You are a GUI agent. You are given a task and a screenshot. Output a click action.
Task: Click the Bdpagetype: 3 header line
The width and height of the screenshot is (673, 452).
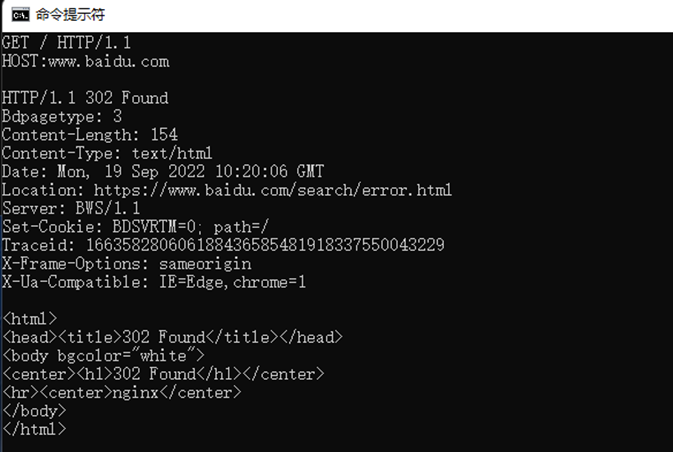[x=62, y=116]
